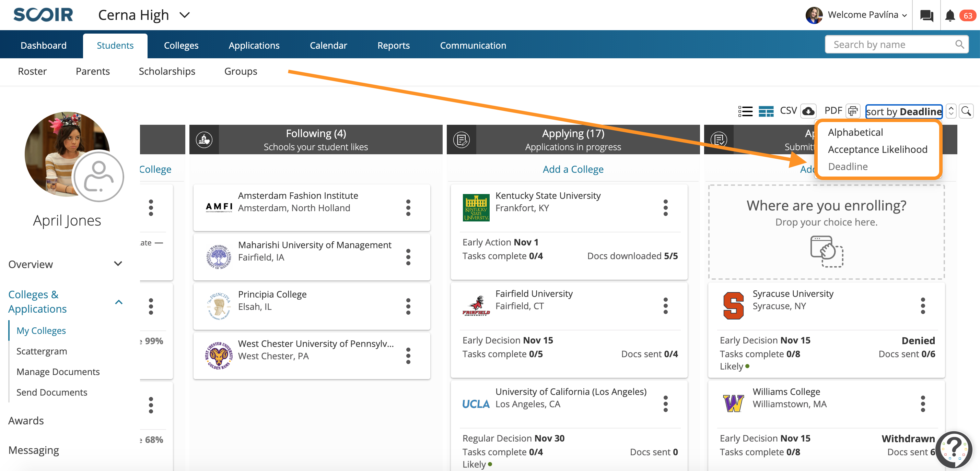The image size is (980, 471).
Task: Go to Groups subtab
Action: [241, 71]
